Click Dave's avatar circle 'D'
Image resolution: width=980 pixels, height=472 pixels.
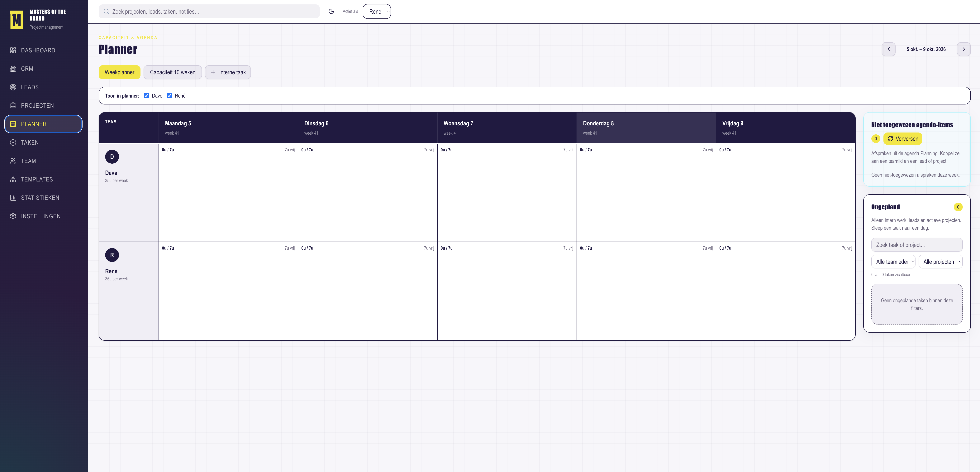coord(112,157)
